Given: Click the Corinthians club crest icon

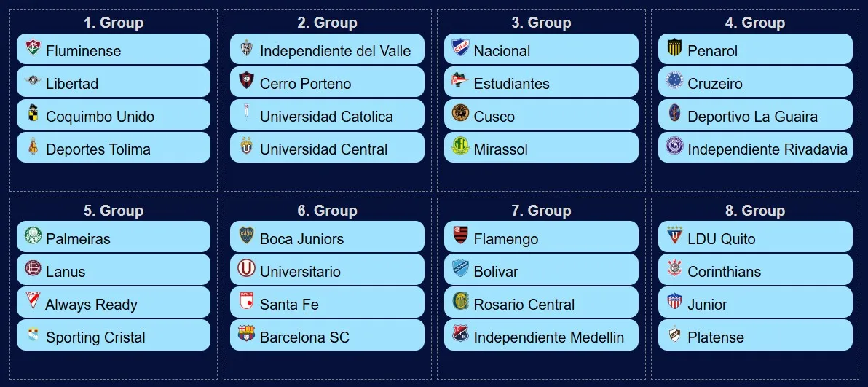Looking at the screenshot, I should point(674,270).
